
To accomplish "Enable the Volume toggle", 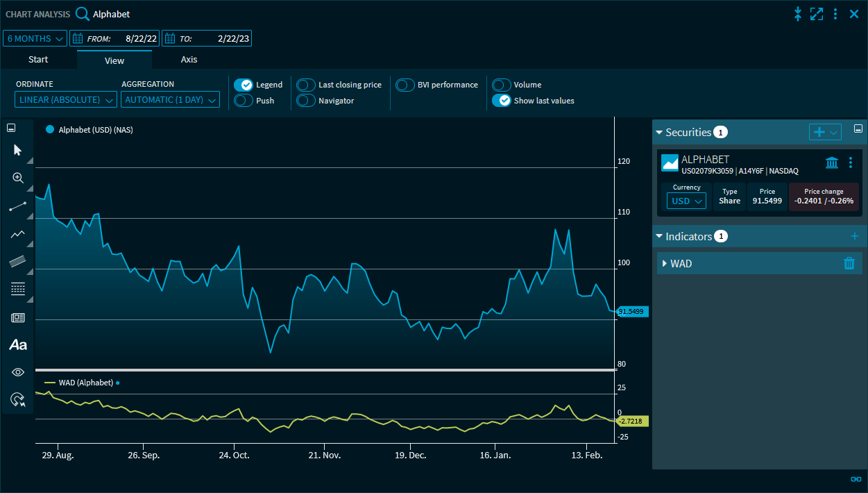I will pyautogui.click(x=502, y=85).
